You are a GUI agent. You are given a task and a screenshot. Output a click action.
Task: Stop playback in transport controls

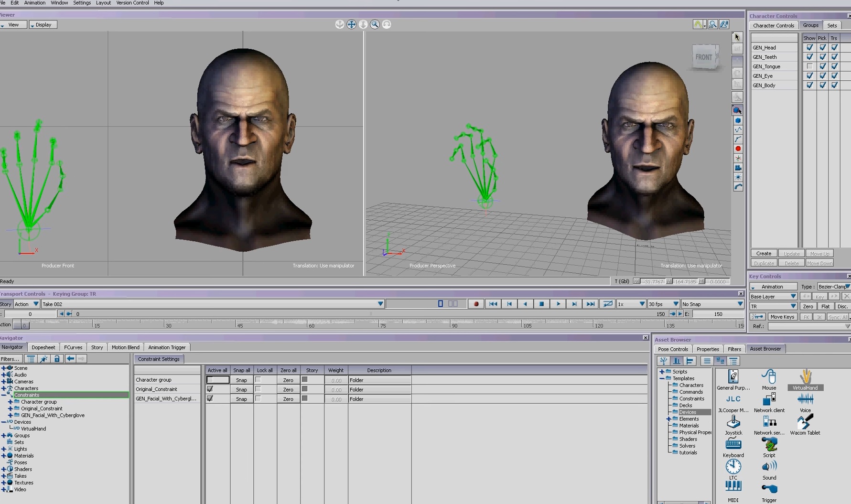tap(541, 304)
